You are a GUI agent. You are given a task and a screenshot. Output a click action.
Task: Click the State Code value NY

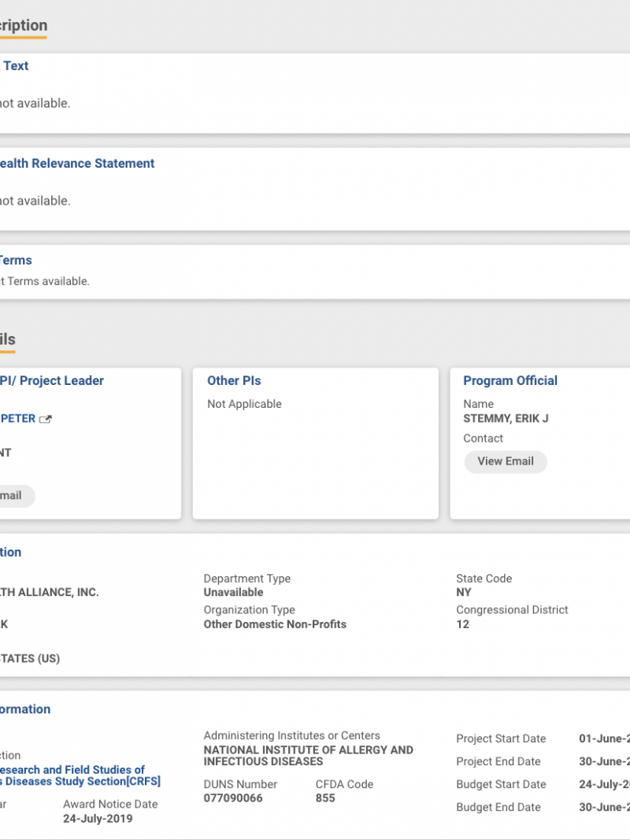click(464, 592)
